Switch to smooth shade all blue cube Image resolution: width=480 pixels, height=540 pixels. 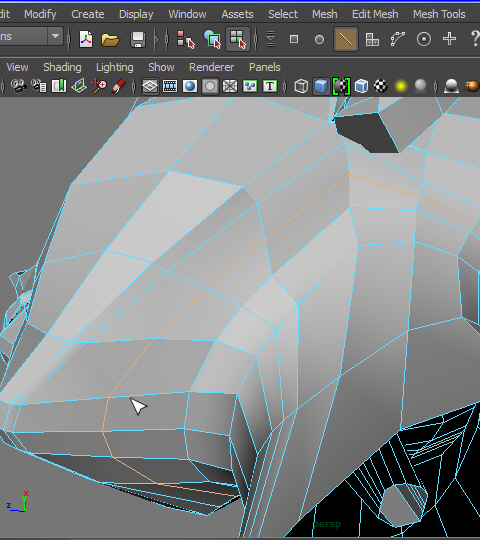pos(321,86)
